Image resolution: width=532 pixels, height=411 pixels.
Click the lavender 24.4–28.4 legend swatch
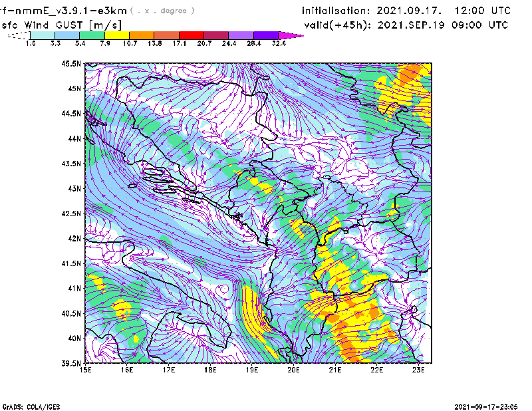(x=241, y=35)
